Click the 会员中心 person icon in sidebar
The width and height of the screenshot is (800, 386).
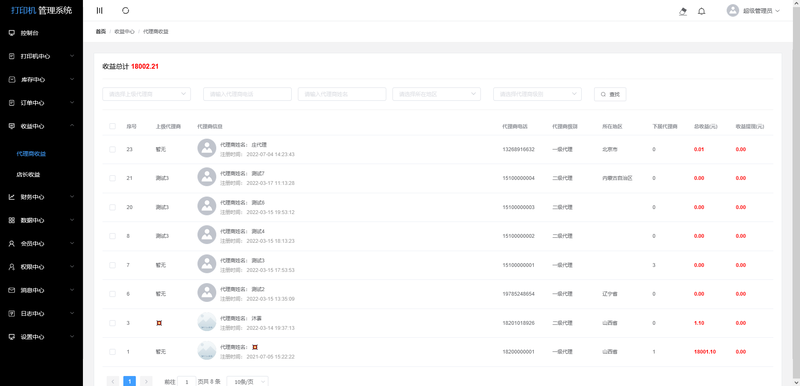point(12,244)
